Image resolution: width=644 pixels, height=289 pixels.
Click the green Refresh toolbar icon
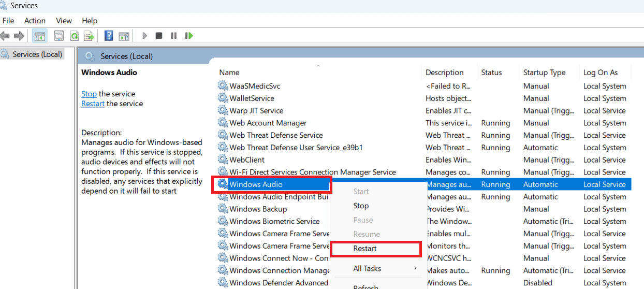pos(74,36)
